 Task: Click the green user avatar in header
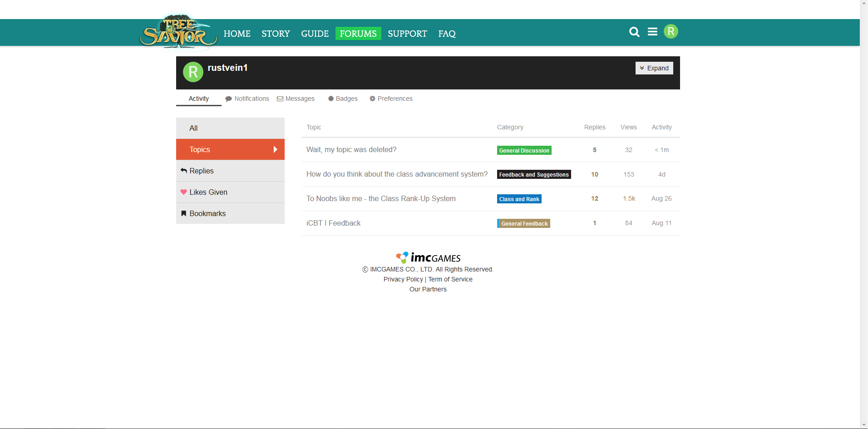(x=671, y=31)
